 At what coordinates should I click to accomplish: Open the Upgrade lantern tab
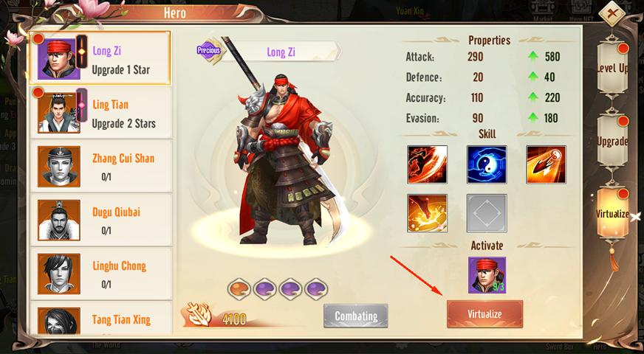[x=612, y=141]
